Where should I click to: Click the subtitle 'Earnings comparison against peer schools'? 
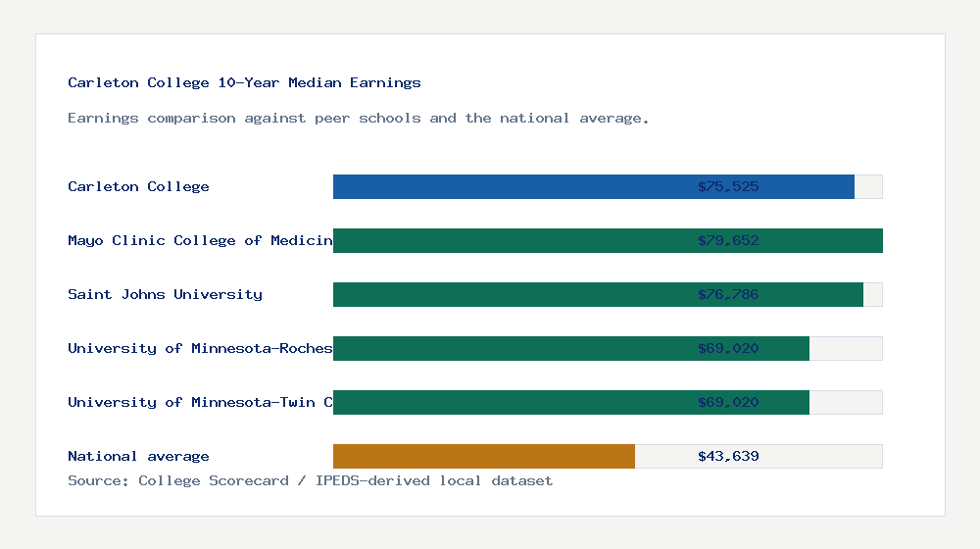[x=244, y=119]
